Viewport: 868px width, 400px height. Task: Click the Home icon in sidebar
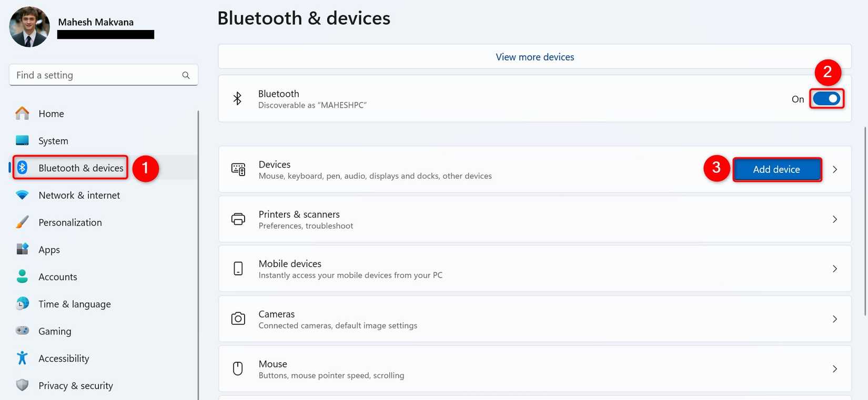22,114
